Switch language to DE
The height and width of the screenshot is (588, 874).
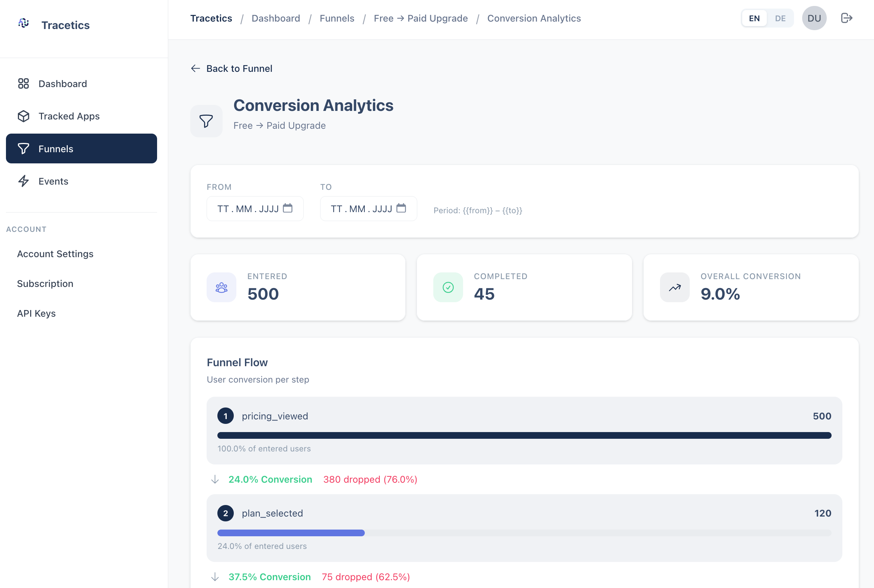(780, 18)
